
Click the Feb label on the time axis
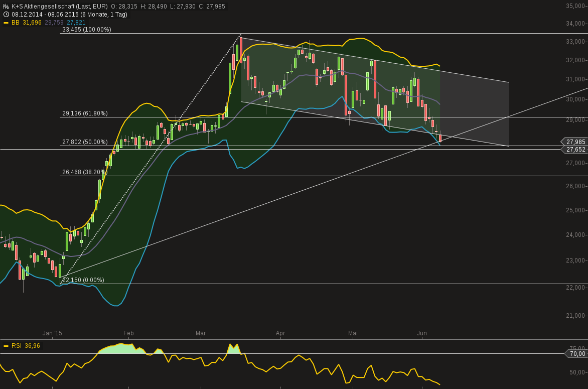[128, 333]
